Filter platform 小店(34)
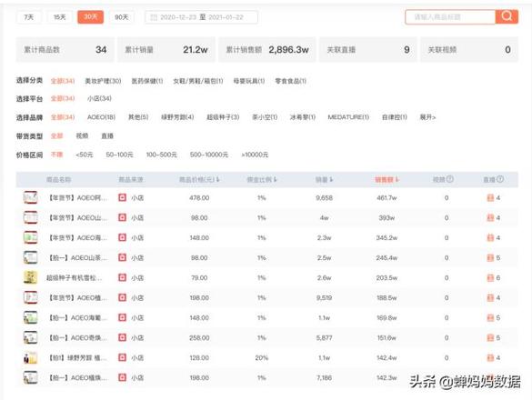532x400 pixels. (99, 98)
